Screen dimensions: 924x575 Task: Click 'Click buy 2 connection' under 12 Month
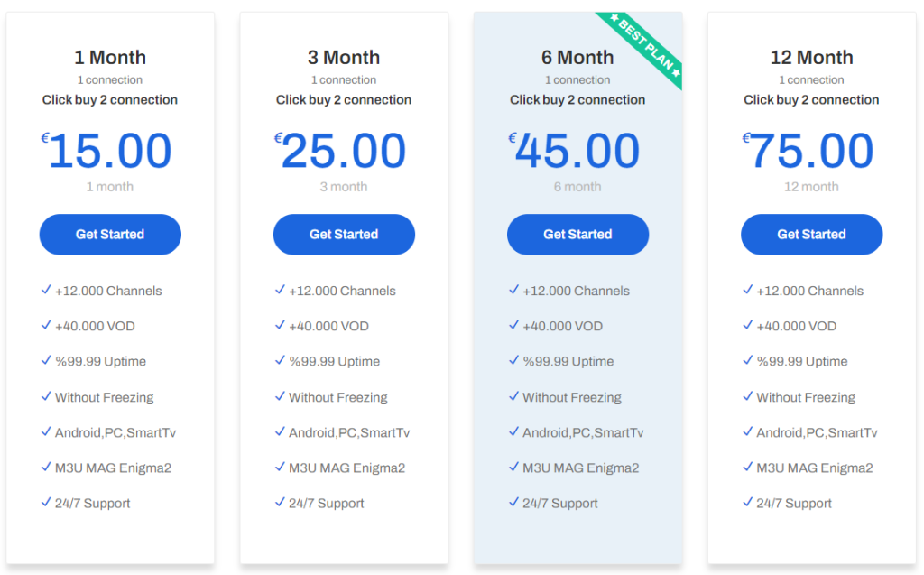811,100
